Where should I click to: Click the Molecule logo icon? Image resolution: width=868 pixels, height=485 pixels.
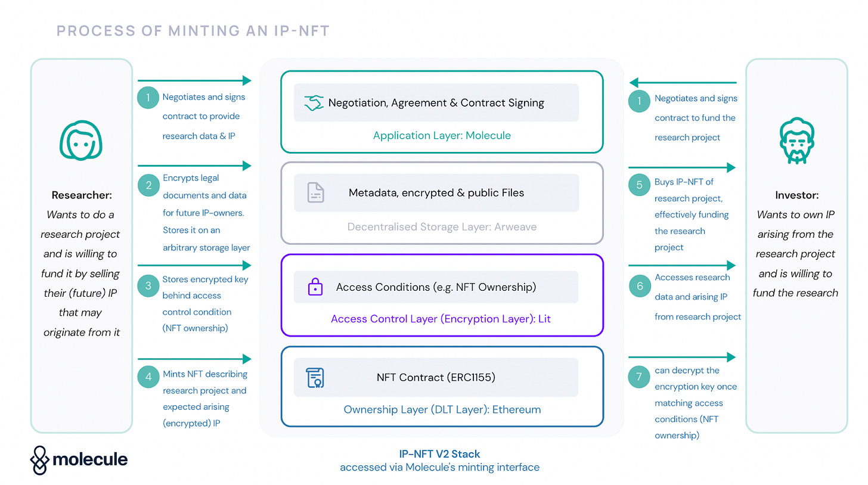coord(39,459)
